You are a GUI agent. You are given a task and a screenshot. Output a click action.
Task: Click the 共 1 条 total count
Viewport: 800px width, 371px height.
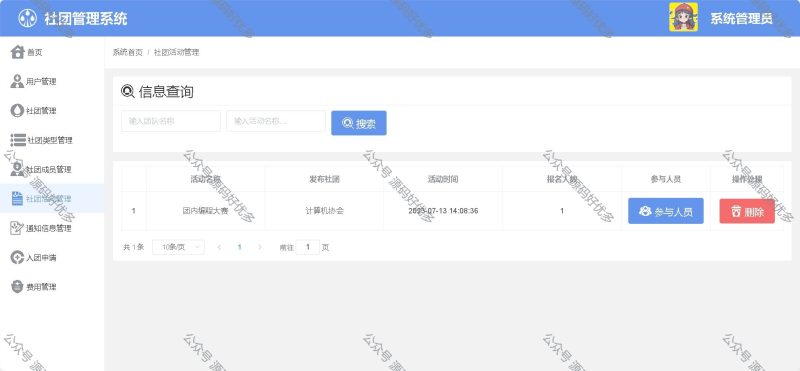click(134, 247)
